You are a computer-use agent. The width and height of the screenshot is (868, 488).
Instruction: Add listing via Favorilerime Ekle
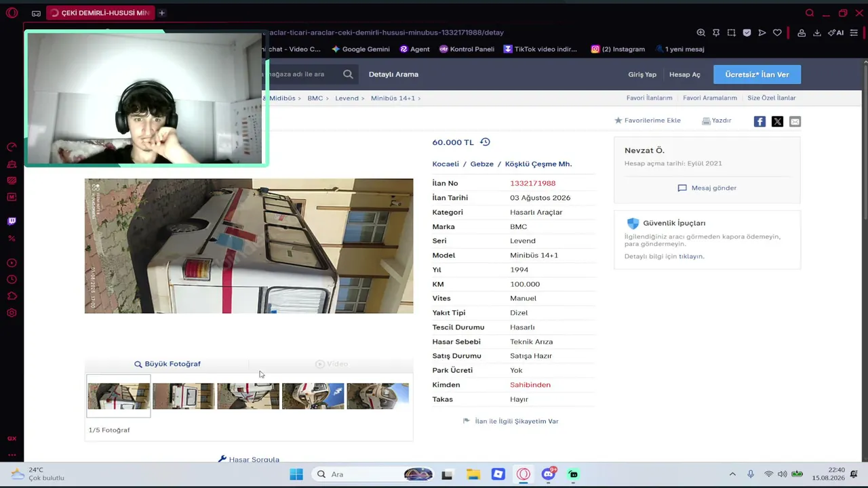648,121
